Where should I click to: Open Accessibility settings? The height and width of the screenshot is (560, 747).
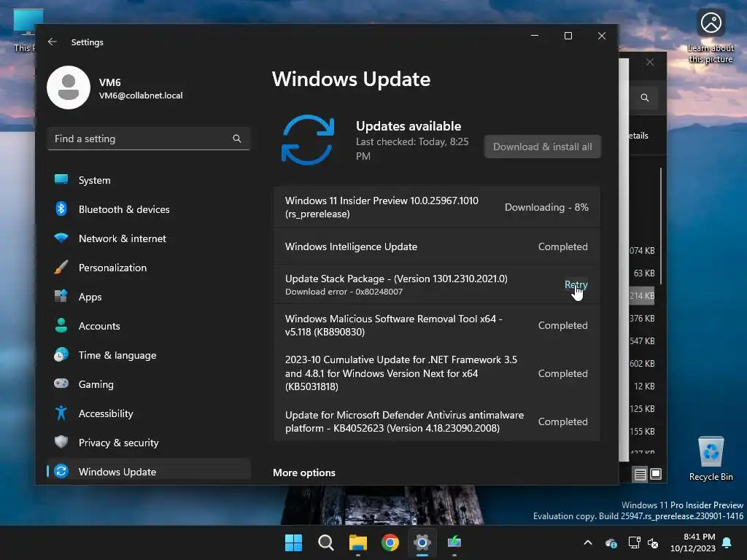[x=149, y=413]
